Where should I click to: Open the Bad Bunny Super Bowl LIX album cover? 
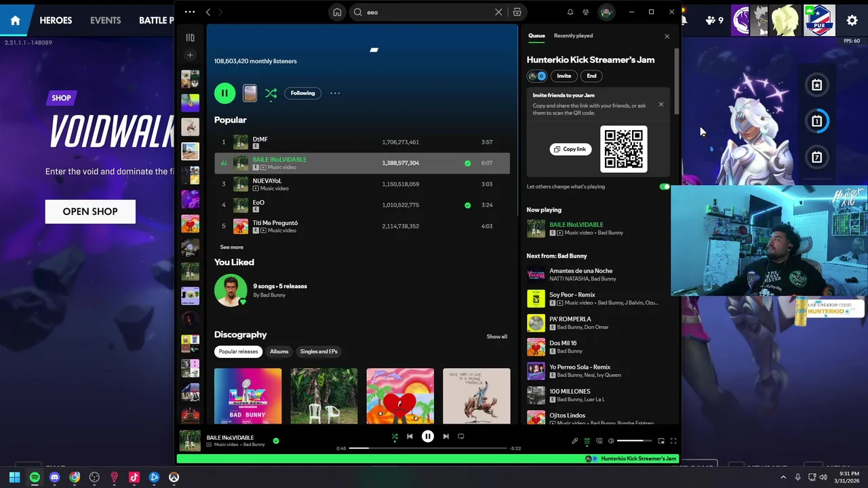[x=248, y=396]
